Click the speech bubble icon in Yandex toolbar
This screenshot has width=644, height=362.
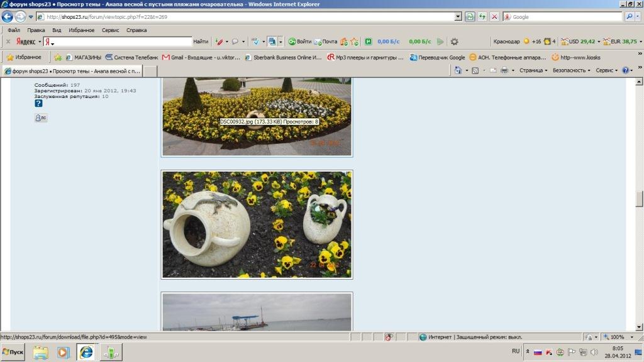(235, 41)
